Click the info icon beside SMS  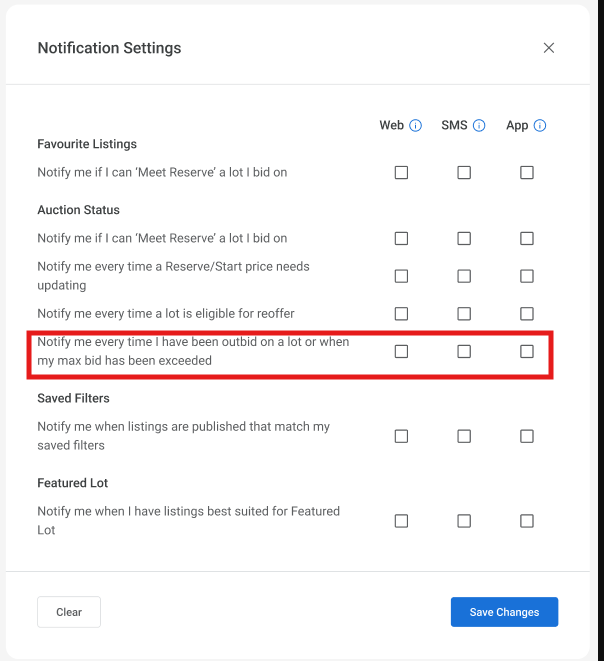coord(479,126)
